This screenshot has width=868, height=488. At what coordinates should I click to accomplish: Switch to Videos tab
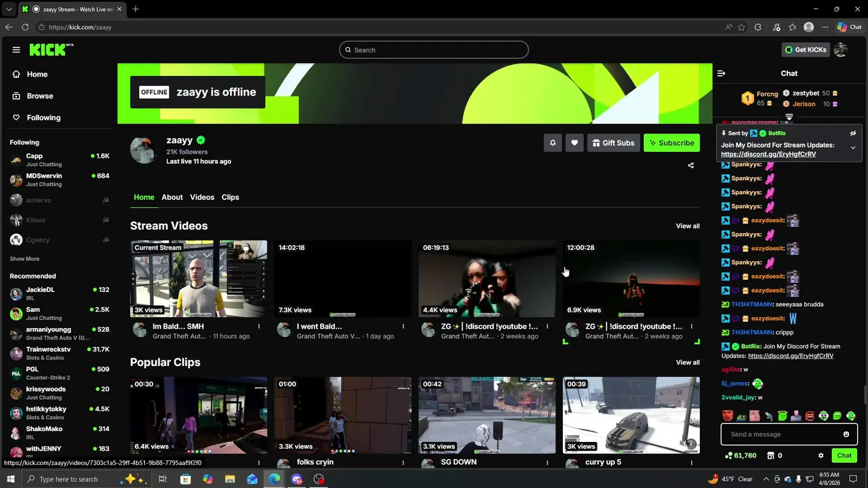coord(202,197)
